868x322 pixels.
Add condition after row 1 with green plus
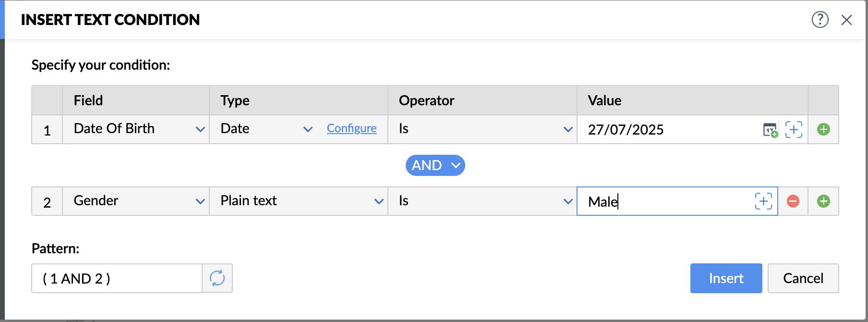tap(823, 130)
